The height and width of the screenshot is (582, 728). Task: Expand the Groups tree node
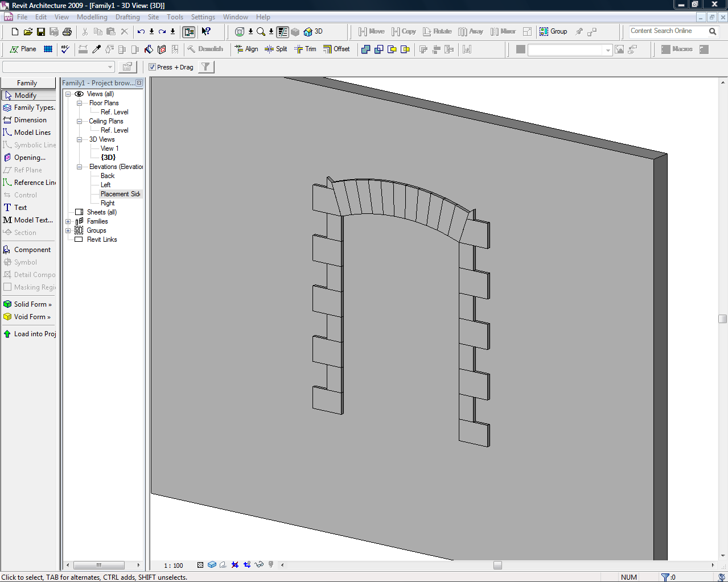tap(68, 231)
